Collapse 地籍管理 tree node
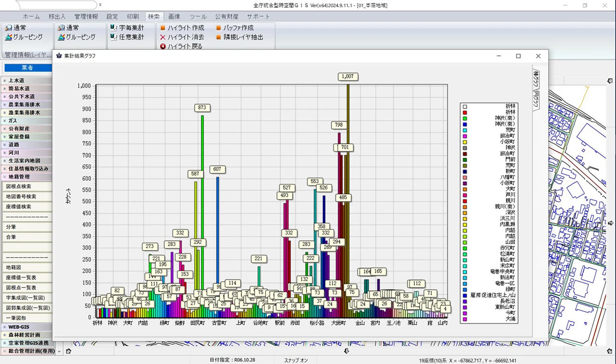Viewport: 616px width, 364px height. (x=4, y=177)
